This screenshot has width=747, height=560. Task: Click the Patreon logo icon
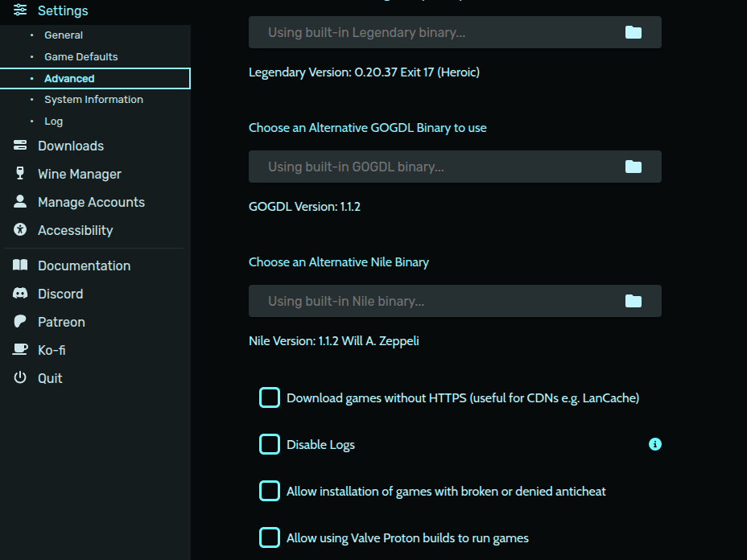click(x=20, y=322)
